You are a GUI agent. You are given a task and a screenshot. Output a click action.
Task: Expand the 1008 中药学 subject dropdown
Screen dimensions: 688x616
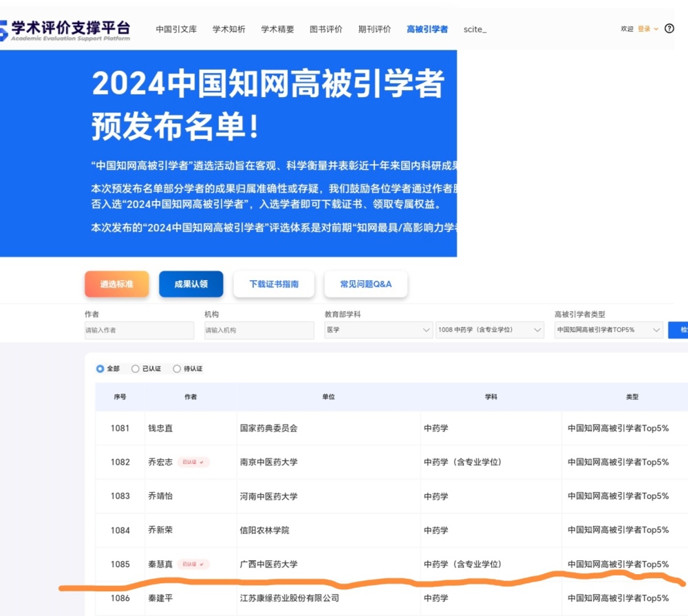tap(489, 330)
